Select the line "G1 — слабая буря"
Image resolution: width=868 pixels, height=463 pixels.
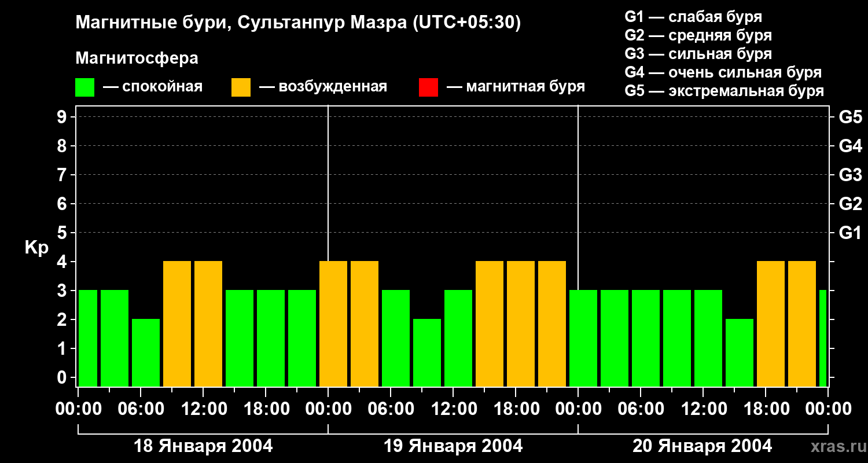693,17
